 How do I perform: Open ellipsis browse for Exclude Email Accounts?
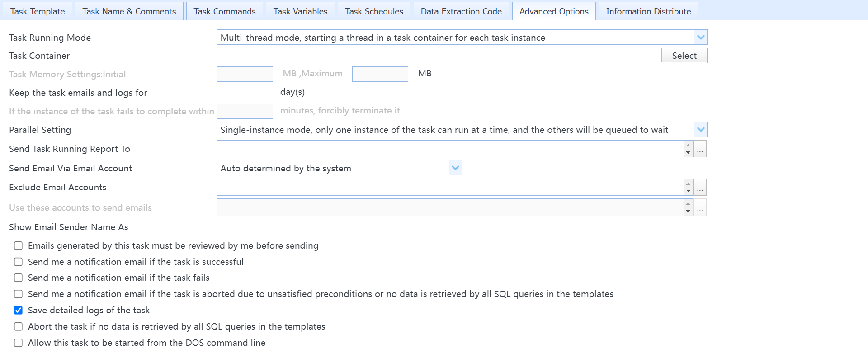[700, 187]
